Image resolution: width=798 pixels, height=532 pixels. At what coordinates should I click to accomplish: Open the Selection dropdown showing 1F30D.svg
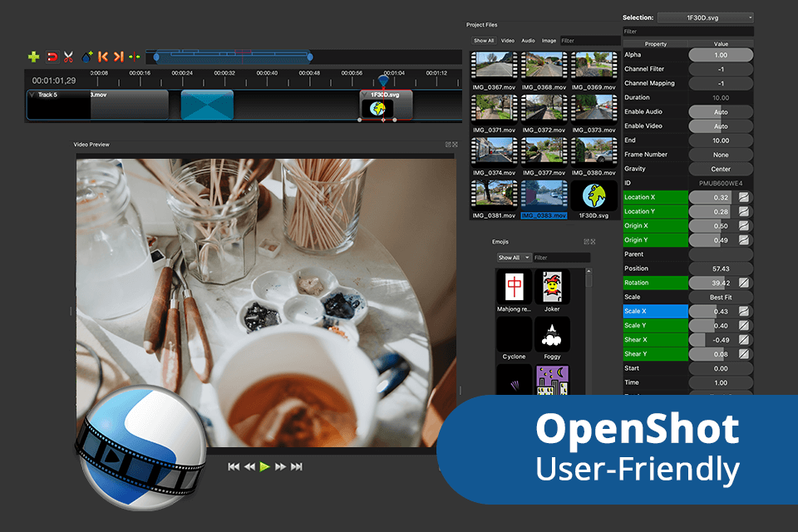click(x=706, y=17)
